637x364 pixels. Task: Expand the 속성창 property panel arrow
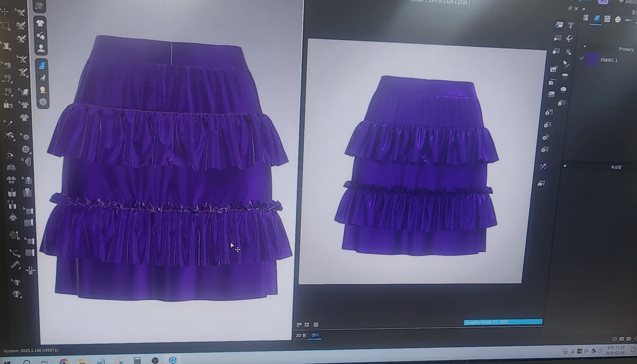click(x=565, y=166)
